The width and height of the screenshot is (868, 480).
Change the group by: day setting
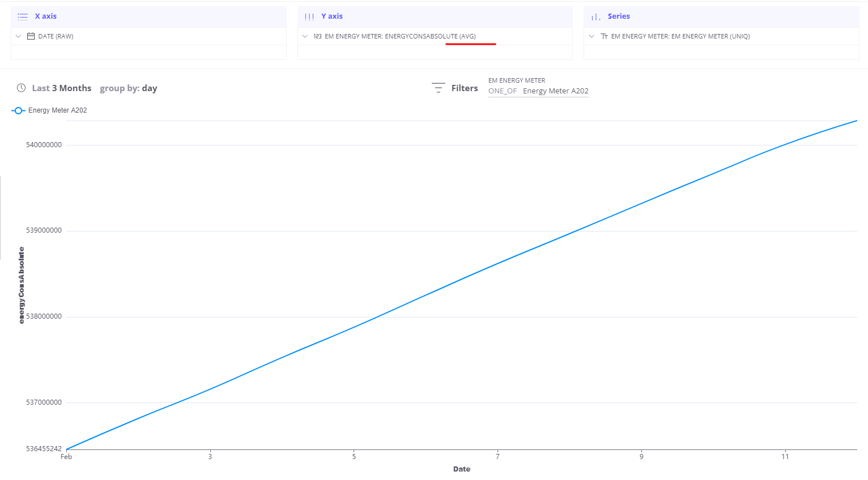tap(129, 88)
